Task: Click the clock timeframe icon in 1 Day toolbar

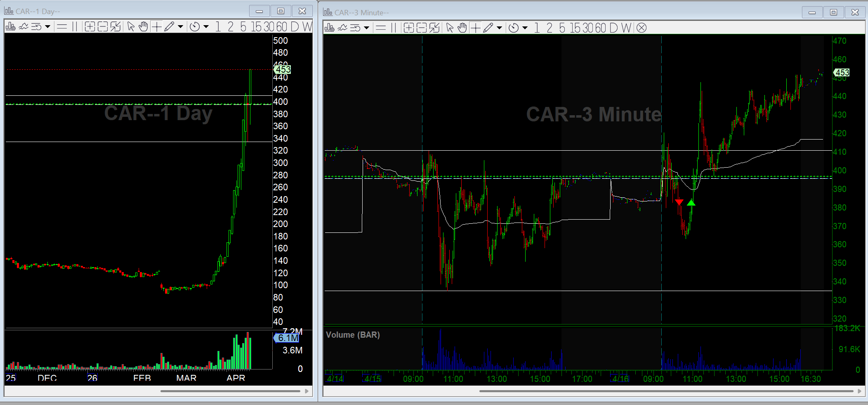Action: [x=195, y=27]
